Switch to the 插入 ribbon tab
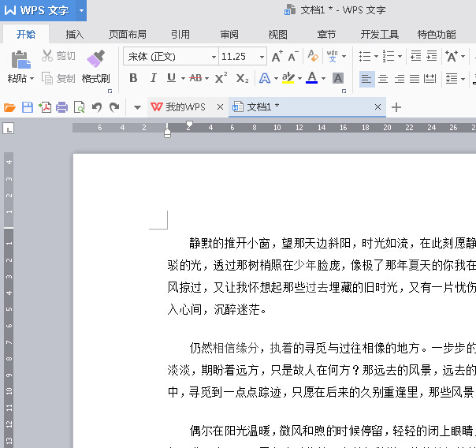 tap(75, 35)
